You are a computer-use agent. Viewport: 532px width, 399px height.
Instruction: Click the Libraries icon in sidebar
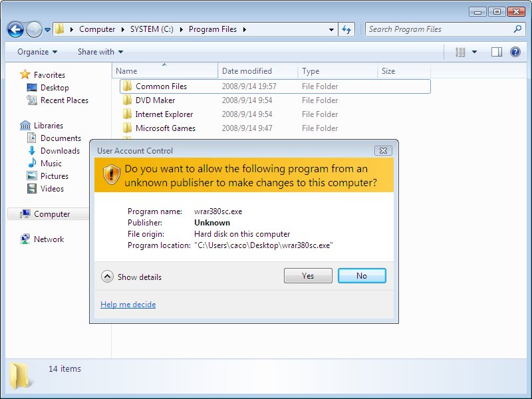tap(25, 125)
